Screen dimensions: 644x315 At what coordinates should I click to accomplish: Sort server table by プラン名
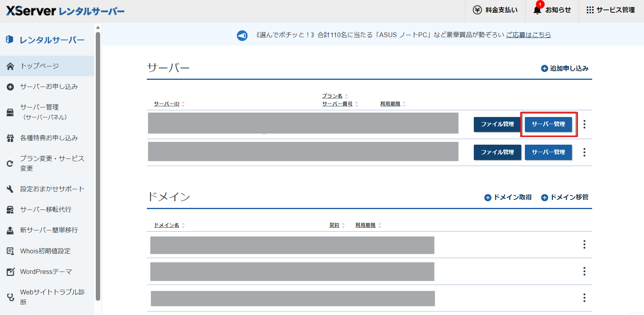click(335, 96)
